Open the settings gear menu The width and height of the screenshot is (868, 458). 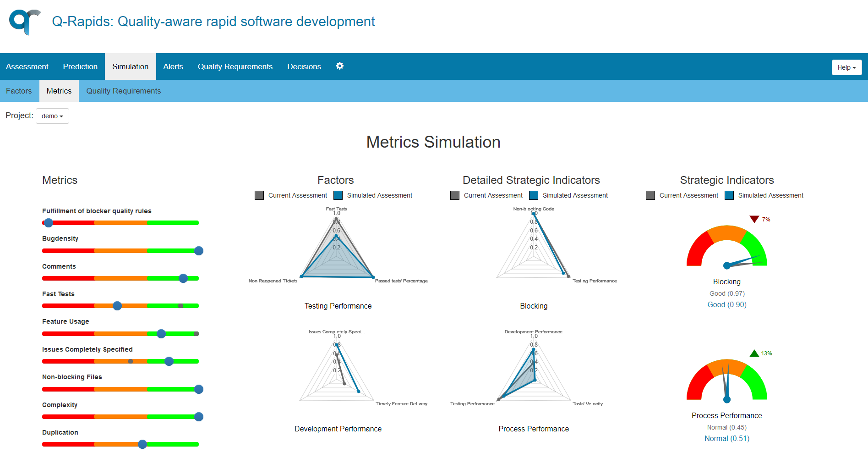[339, 66]
